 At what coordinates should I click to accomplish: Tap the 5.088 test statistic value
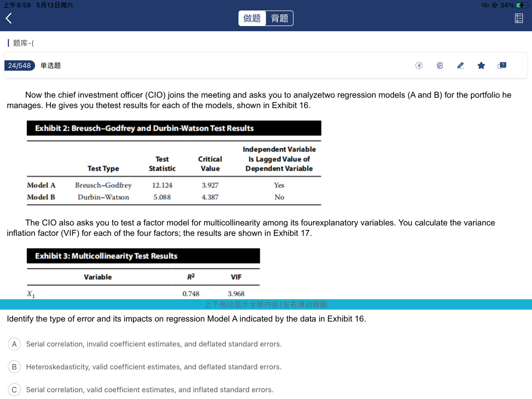162,197
